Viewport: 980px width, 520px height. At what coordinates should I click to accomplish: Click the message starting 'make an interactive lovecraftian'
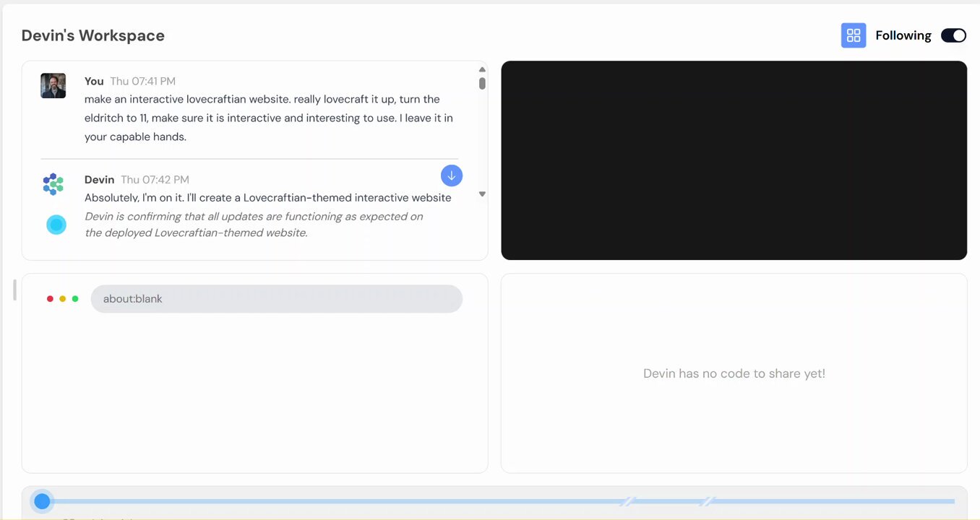[x=269, y=118]
